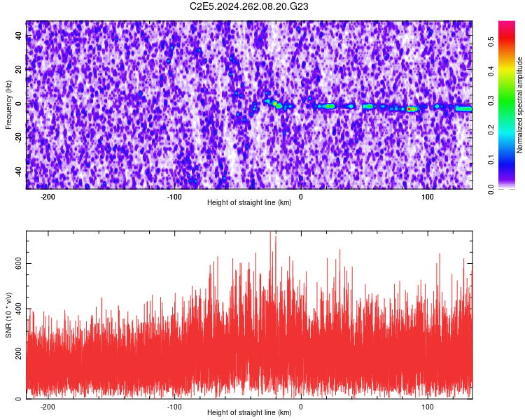Click the 0.3 tick label on colorbar
This screenshot has height=420, width=525.
(x=491, y=101)
